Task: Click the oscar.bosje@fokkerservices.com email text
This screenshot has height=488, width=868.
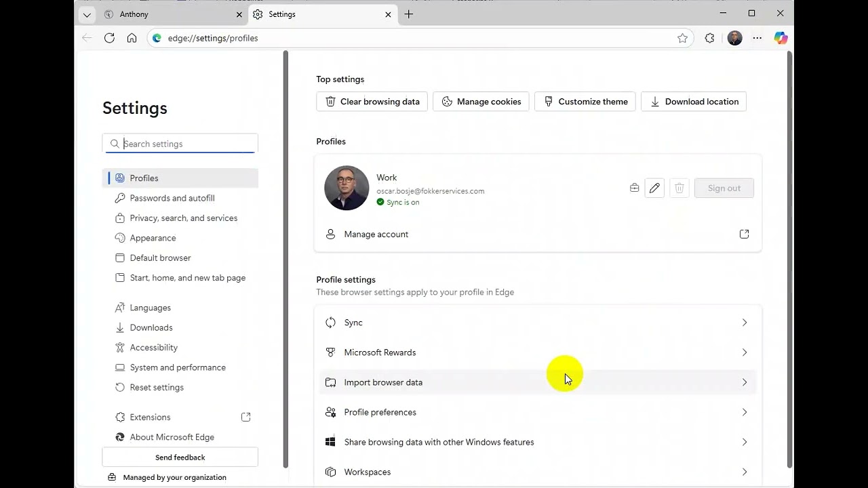Action: coord(431,191)
